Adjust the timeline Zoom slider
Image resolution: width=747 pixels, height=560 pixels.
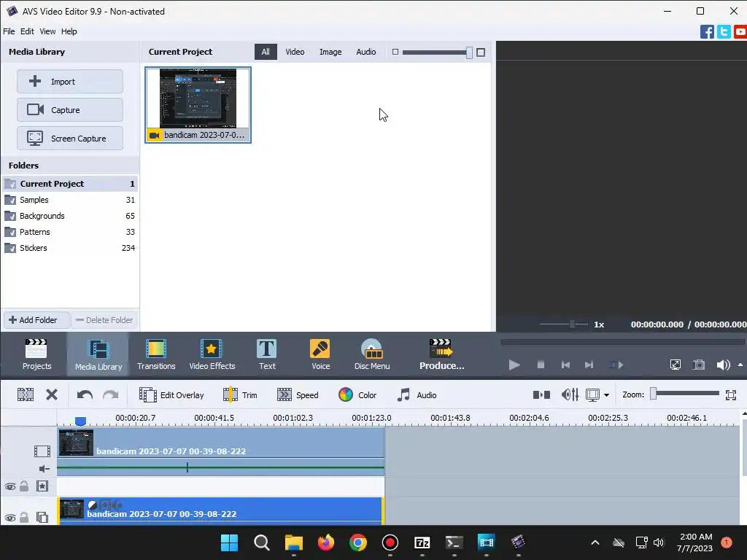point(653,394)
